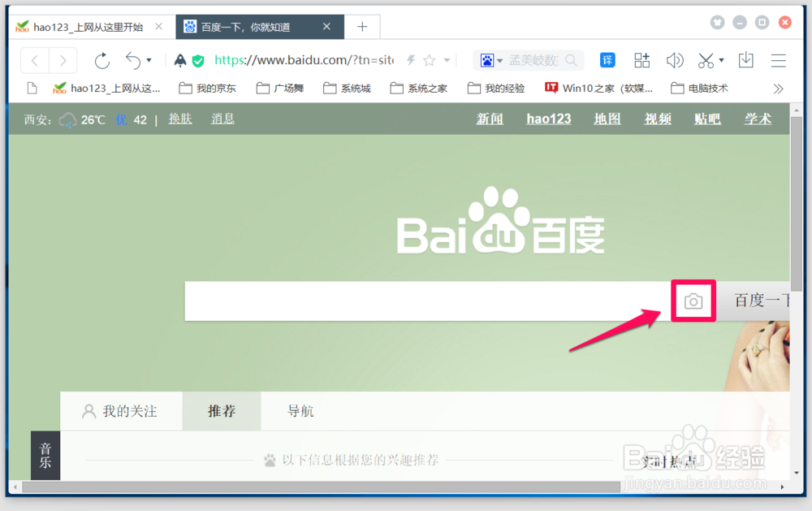The height and width of the screenshot is (511, 812).
Task: Open the 视频 link
Action: click(658, 119)
